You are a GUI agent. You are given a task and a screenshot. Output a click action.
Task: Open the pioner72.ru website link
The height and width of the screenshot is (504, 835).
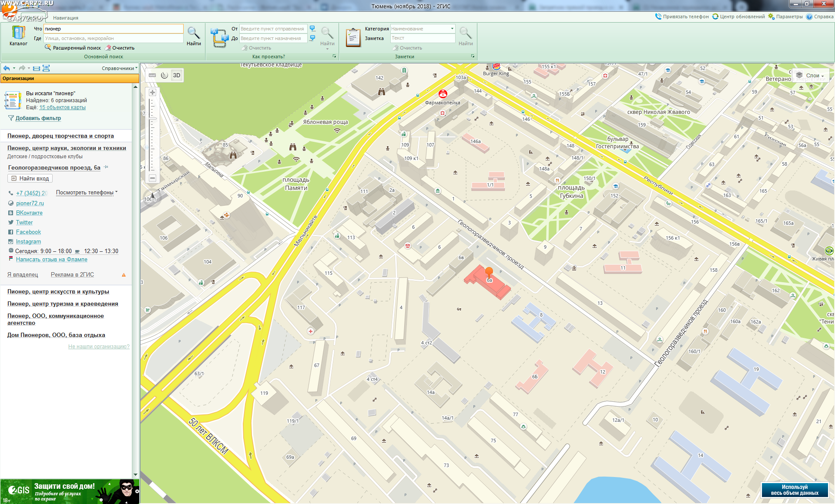coord(30,203)
